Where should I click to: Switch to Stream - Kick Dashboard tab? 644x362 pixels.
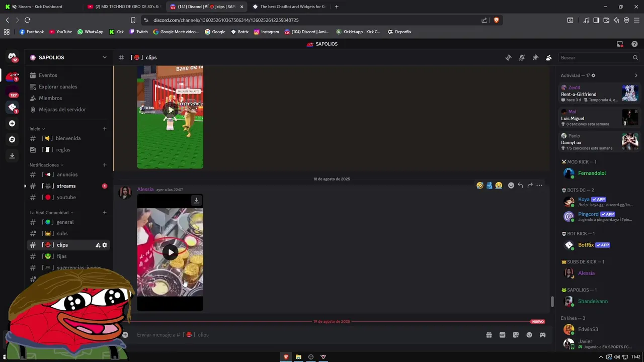coord(41,7)
